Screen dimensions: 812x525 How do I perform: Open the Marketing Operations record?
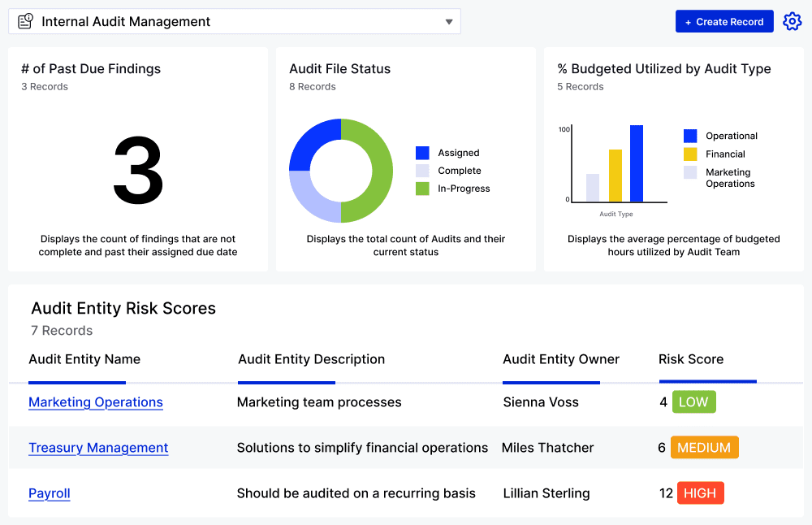(95, 402)
